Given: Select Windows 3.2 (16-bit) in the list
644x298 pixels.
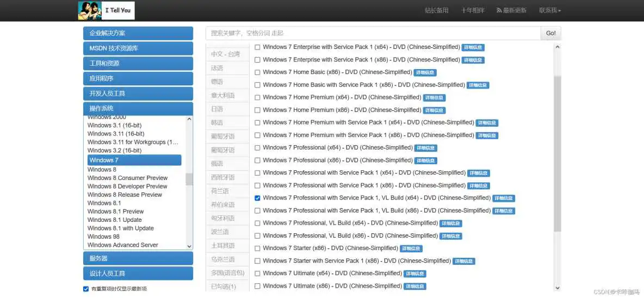Looking at the screenshot, I should (x=115, y=150).
